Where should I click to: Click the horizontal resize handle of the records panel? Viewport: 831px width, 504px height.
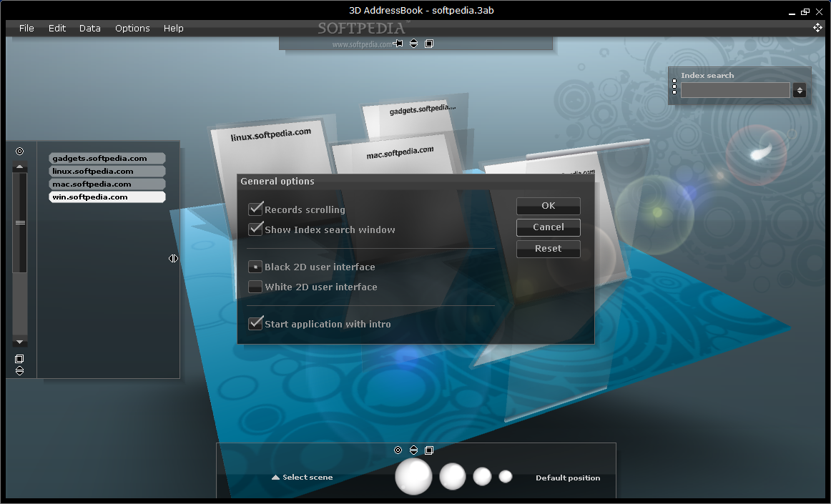point(173,259)
